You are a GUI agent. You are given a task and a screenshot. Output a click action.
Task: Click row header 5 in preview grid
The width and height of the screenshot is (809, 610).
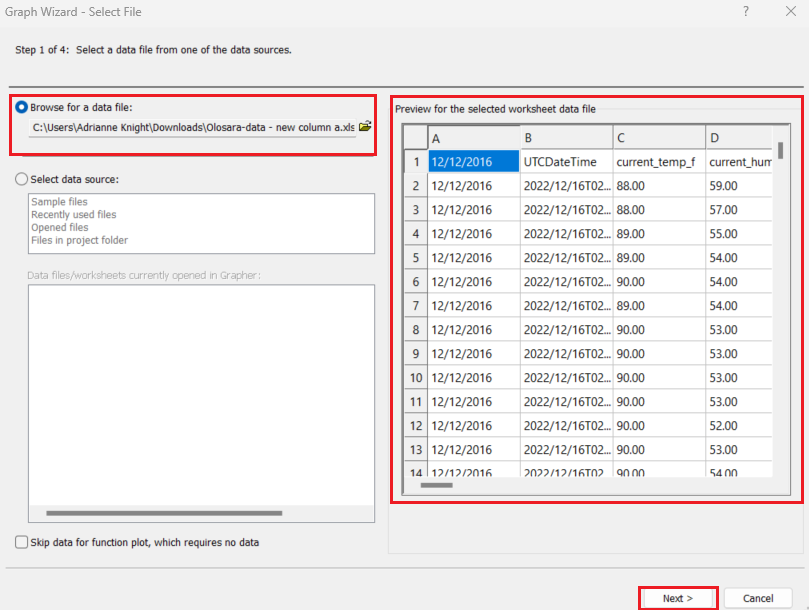[x=415, y=258]
